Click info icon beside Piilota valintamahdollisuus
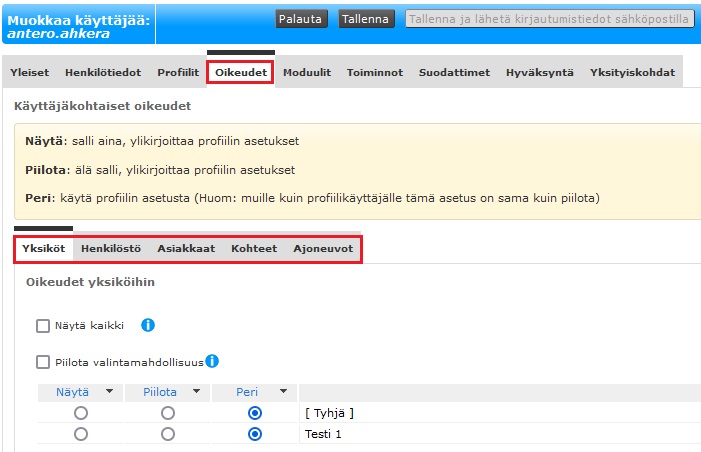The width and height of the screenshot is (701, 452). tap(212, 362)
